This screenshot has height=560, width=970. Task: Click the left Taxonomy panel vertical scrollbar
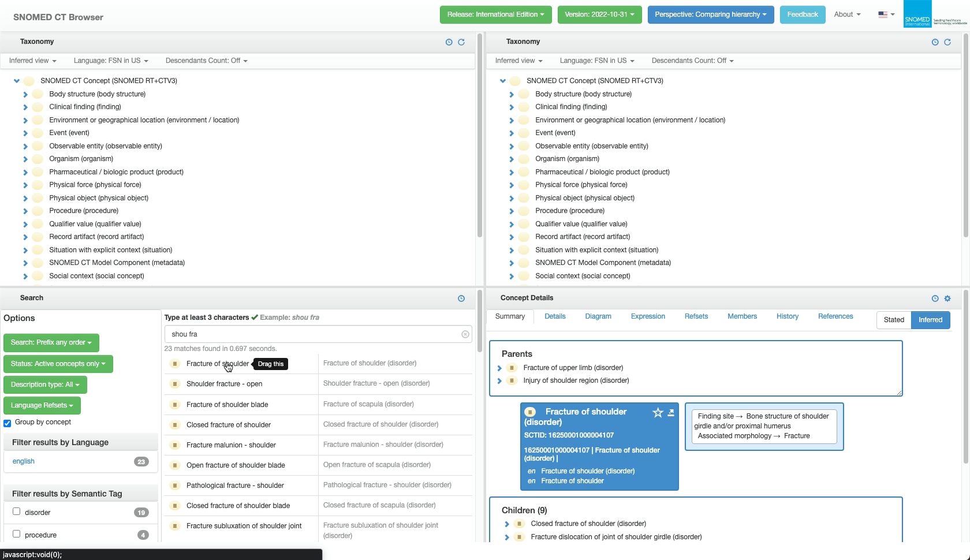point(480,136)
